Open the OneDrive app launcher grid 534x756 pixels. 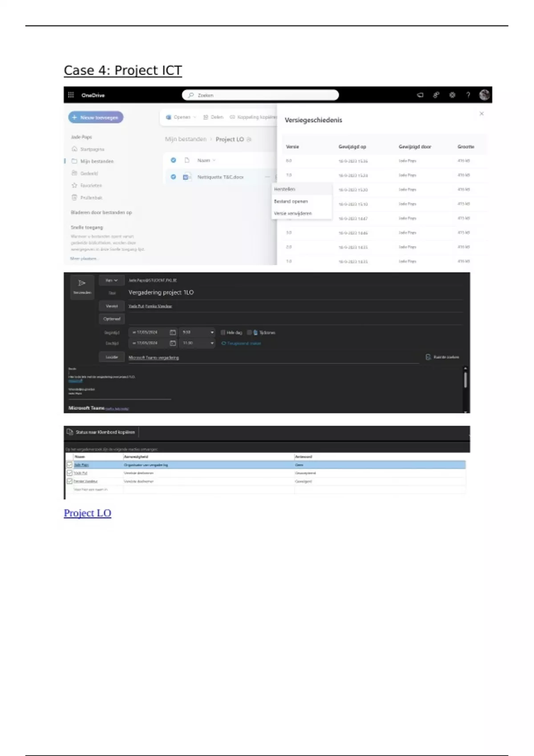[71, 95]
